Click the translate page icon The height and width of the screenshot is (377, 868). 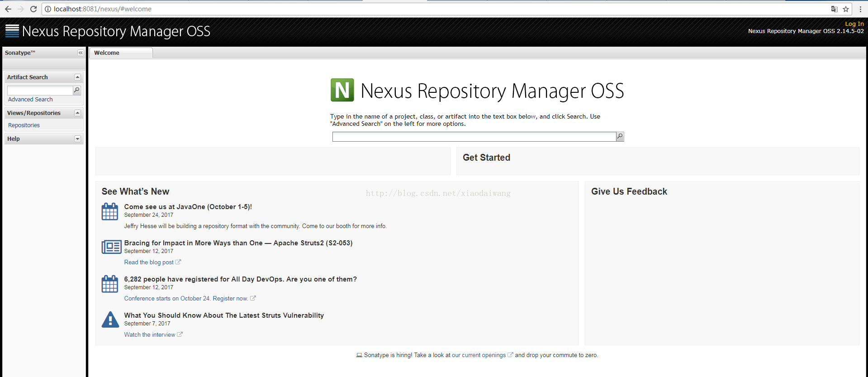(835, 9)
